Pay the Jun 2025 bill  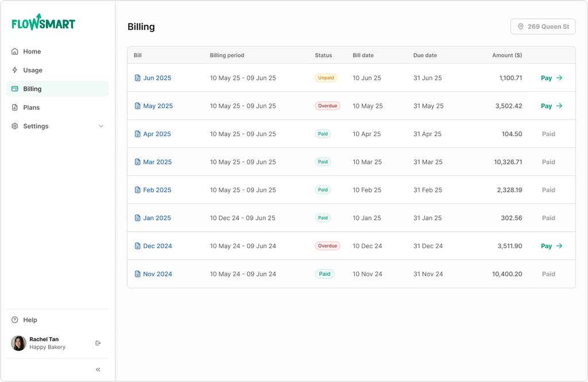[x=551, y=78]
